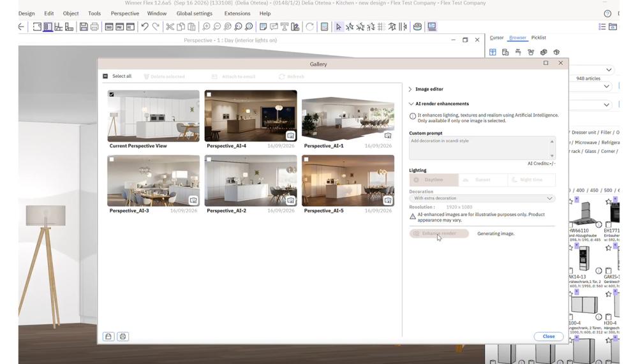Click the save icon at Gallery bottom left
The image size is (638, 364).
pyautogui.click(x=108, y=337)
